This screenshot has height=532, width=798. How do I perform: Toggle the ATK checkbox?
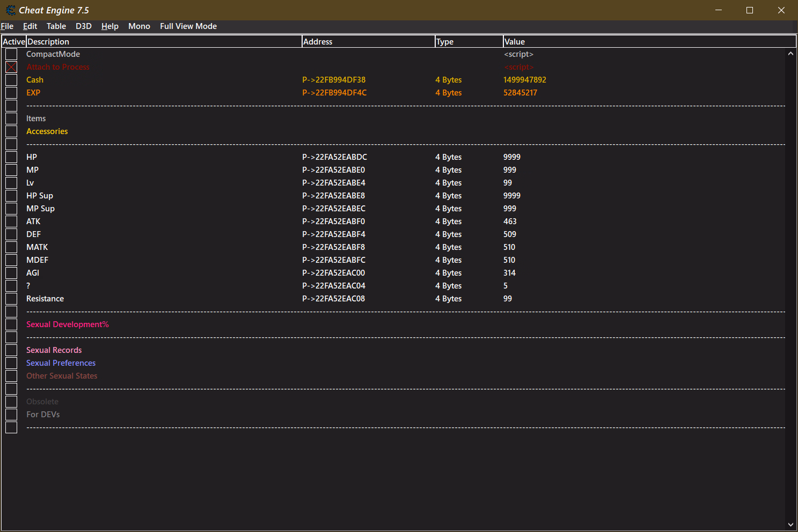click(11, 221)
